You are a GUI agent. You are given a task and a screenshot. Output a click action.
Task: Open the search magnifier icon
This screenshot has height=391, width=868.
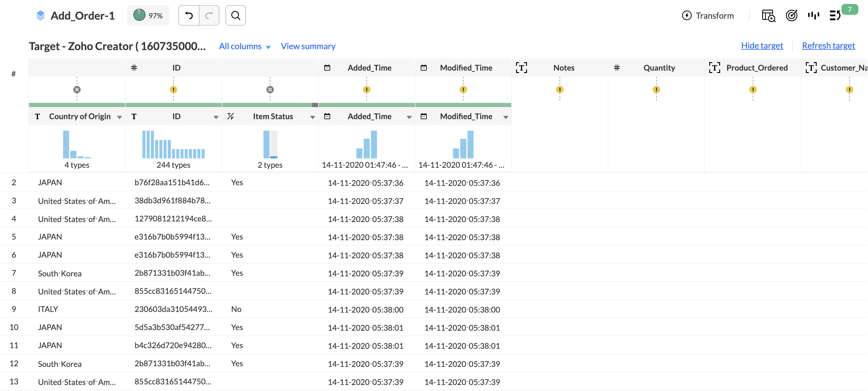coord(235,15)
